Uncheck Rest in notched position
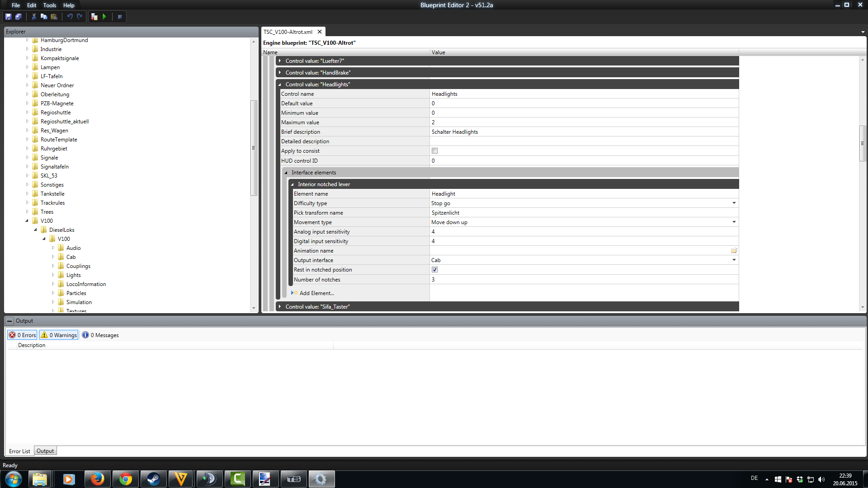 (434, 270)
